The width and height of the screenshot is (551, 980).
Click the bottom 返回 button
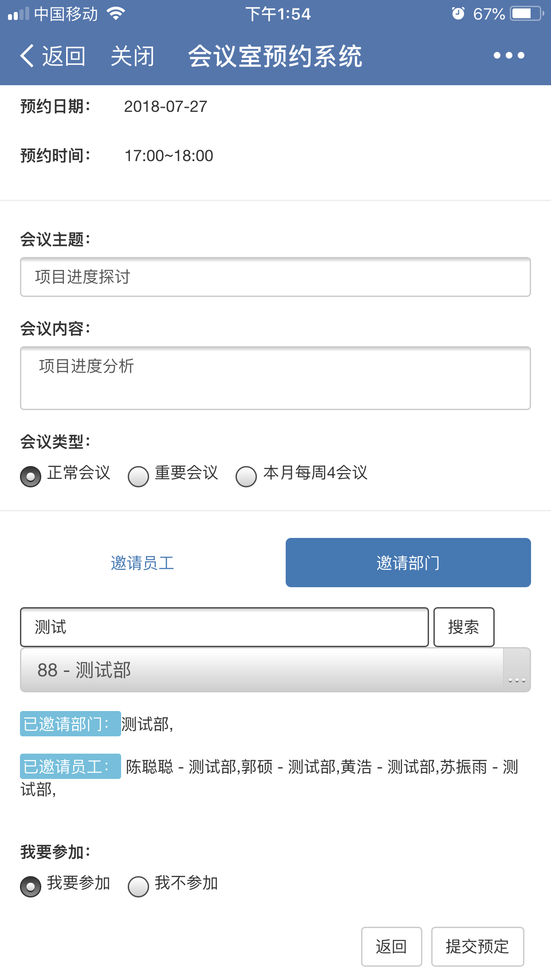391,947
